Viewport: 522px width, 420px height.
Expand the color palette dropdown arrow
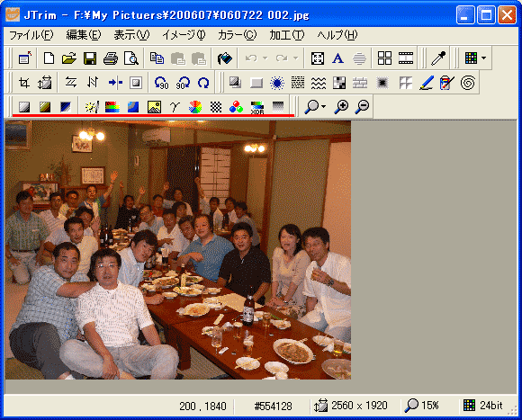[483, 58]
